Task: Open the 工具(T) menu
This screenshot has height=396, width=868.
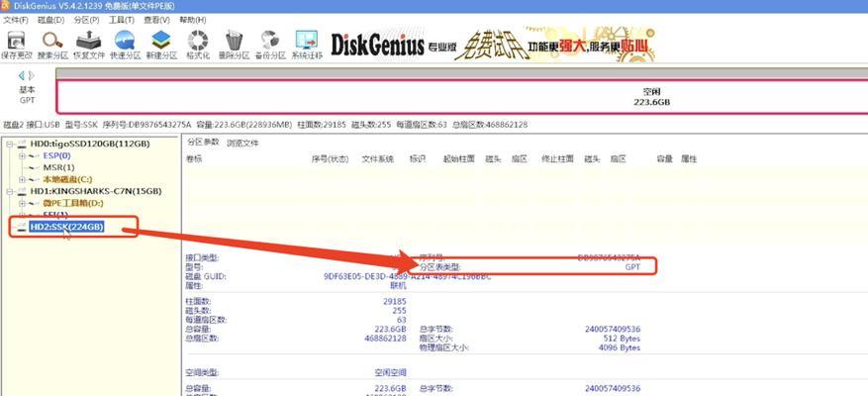Action: pyautogui.click(x=121, y=20)
